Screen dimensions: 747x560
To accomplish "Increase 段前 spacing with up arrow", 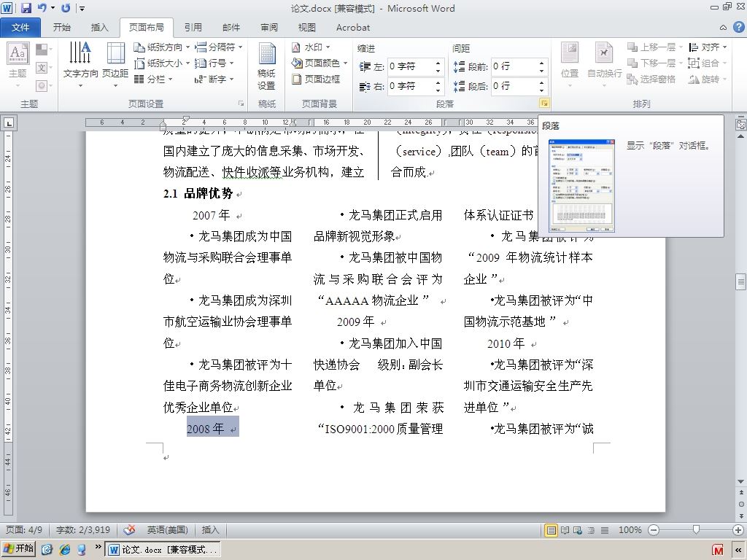I will pyautogui.click(x=542, y=63).
